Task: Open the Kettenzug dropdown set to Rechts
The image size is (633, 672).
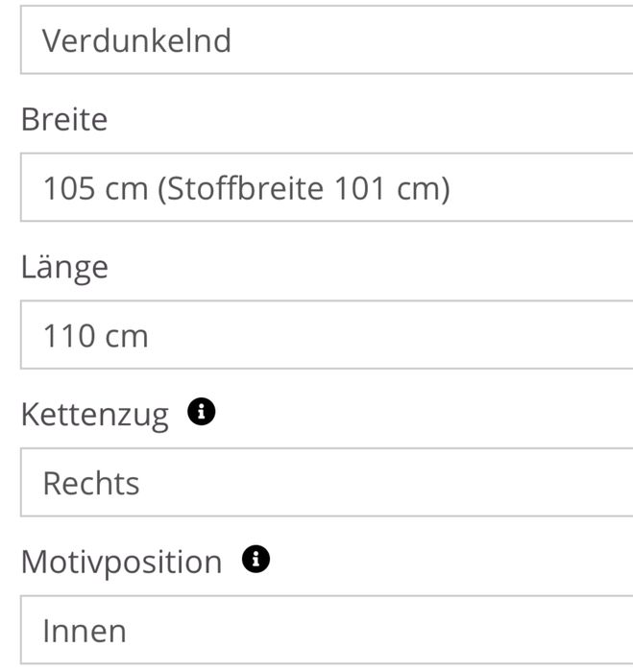Action: [x=327, y=483]
